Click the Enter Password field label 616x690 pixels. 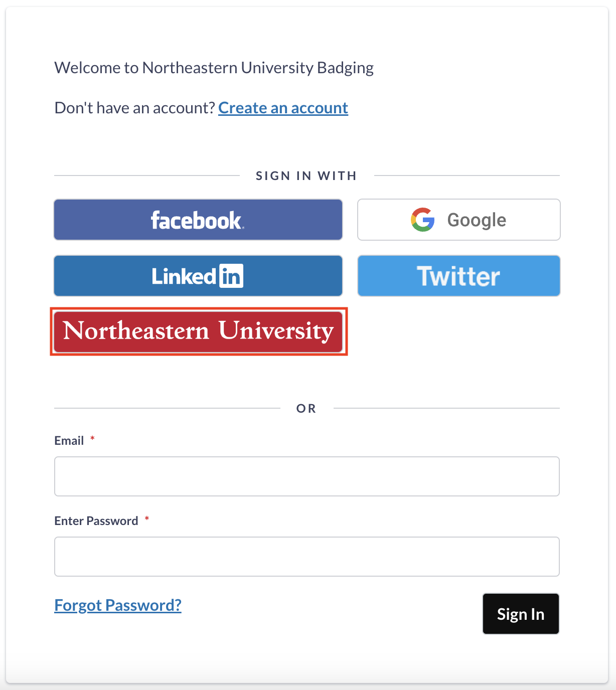pos(96,521)
